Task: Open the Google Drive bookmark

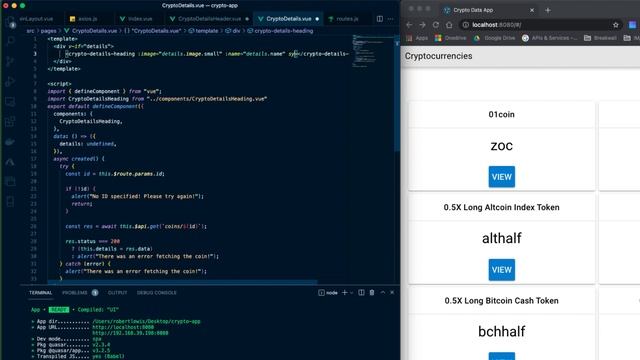Action: (494, 38)
